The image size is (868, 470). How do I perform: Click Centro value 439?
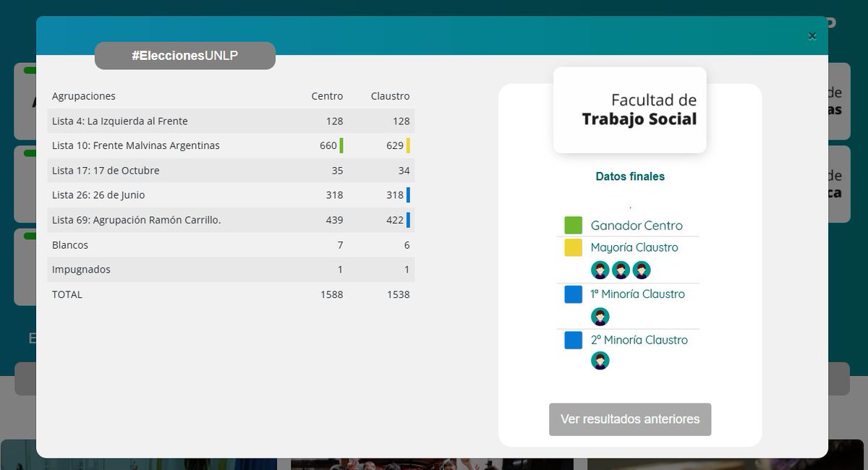coord(335,220)
